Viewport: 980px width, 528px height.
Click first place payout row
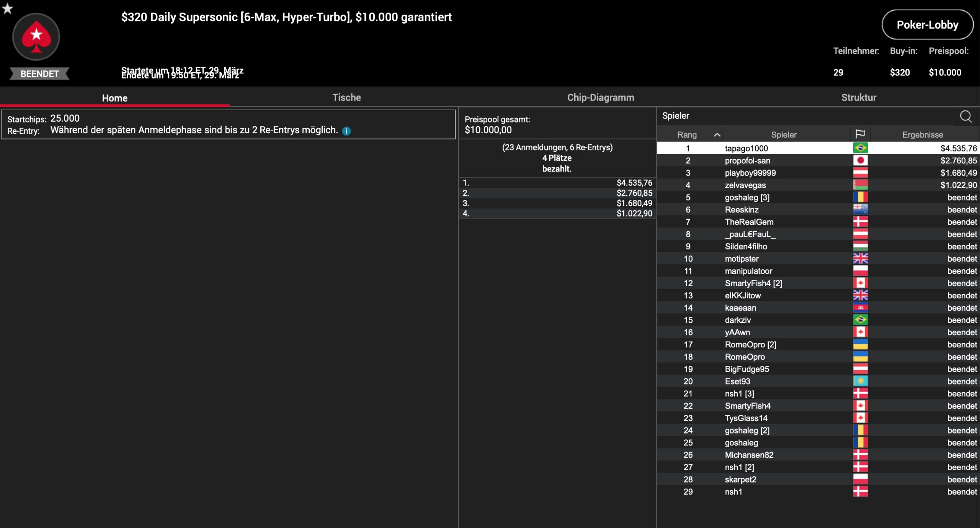pyautogui.click(x=557, y=183)
